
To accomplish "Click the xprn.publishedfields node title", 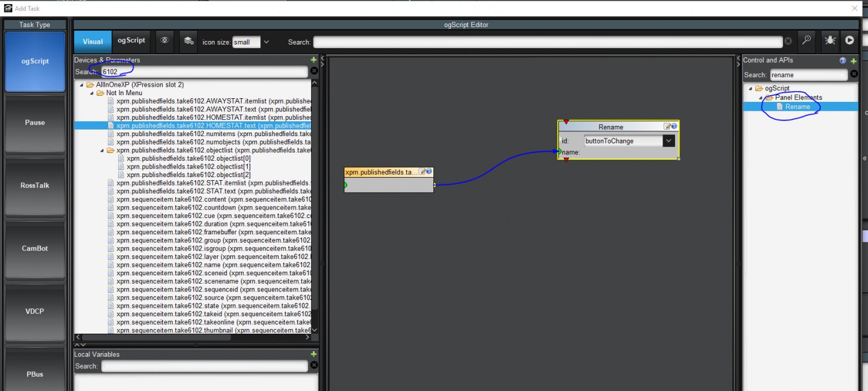I will click(x=382, y=172).
